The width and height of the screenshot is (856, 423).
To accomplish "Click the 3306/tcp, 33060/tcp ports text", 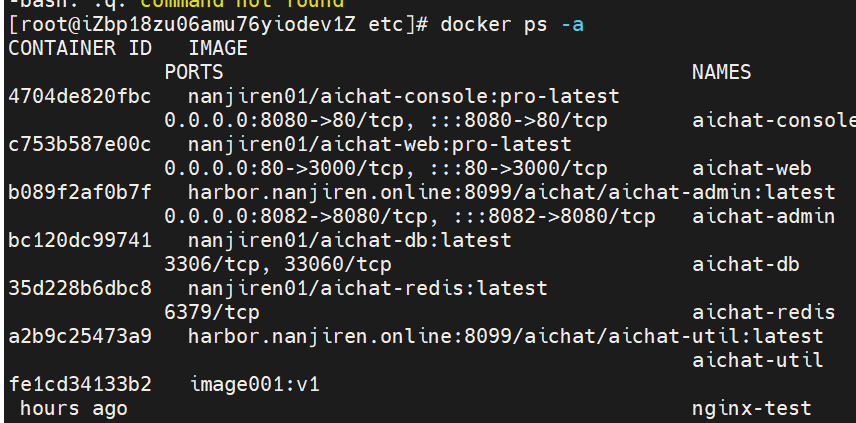I will click(x=278, y=265).
